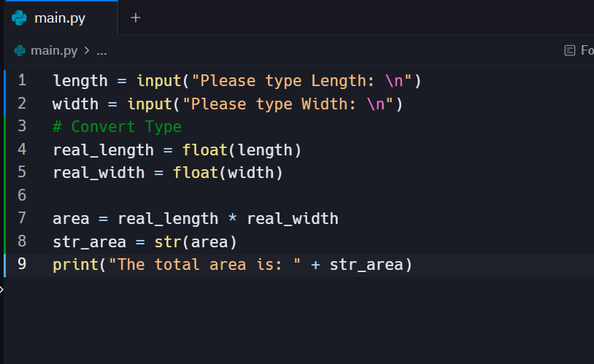The width and height of the screenshot is (594, 364).
Task: Click the 'print' keyword on line 9
Action: (x=76, y=265)
